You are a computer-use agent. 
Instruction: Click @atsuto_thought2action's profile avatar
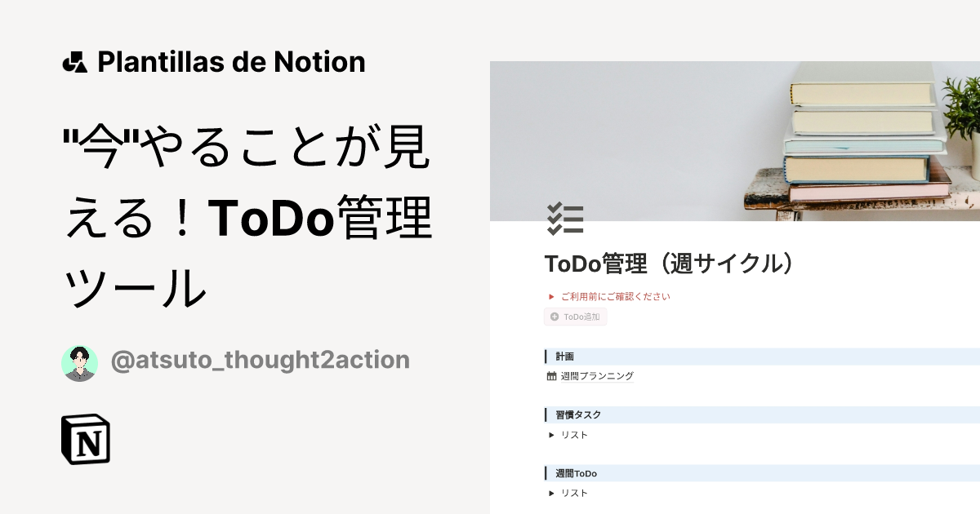click(79, 360)
